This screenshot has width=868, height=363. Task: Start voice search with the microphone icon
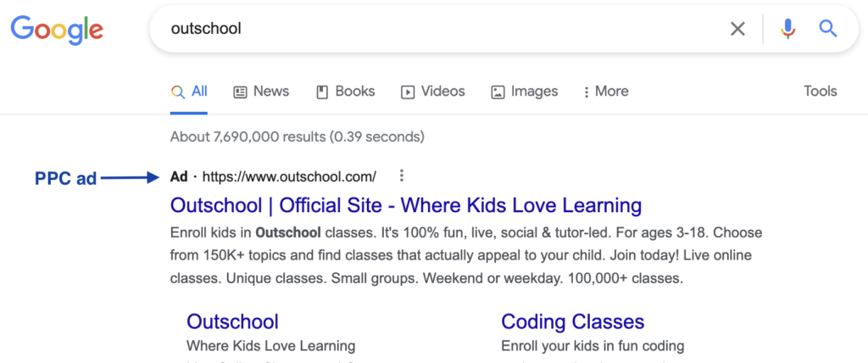[x=788, y=30]
